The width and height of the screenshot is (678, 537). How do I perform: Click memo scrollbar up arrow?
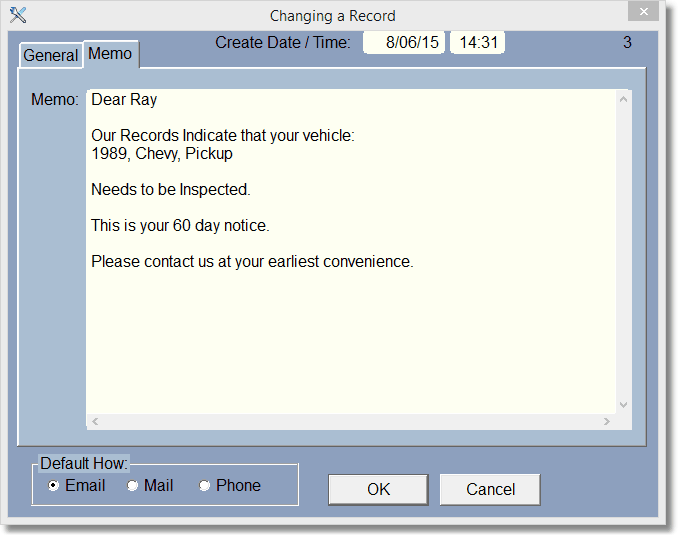click(x=624, y=99)
